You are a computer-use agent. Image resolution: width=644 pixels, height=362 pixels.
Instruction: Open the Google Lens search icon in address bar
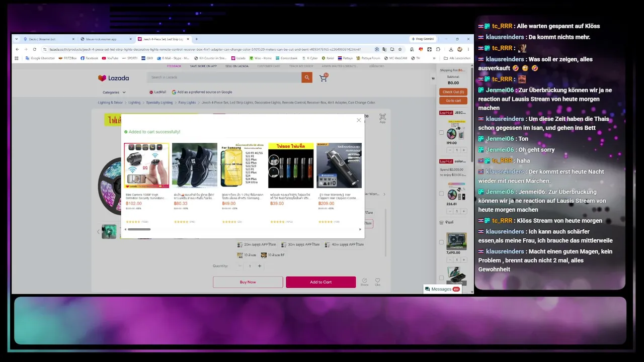(377, 49)
